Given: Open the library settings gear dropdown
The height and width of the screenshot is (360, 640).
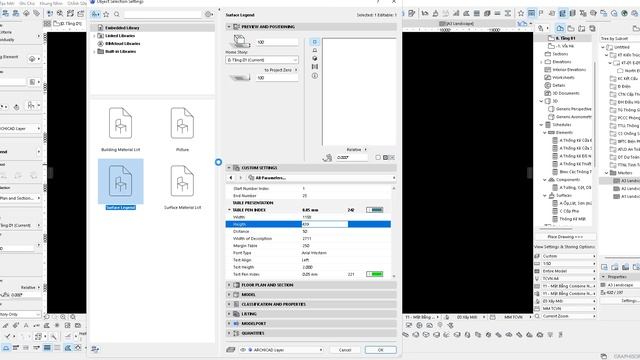Looking at the screenshot, I should [209, 14].
